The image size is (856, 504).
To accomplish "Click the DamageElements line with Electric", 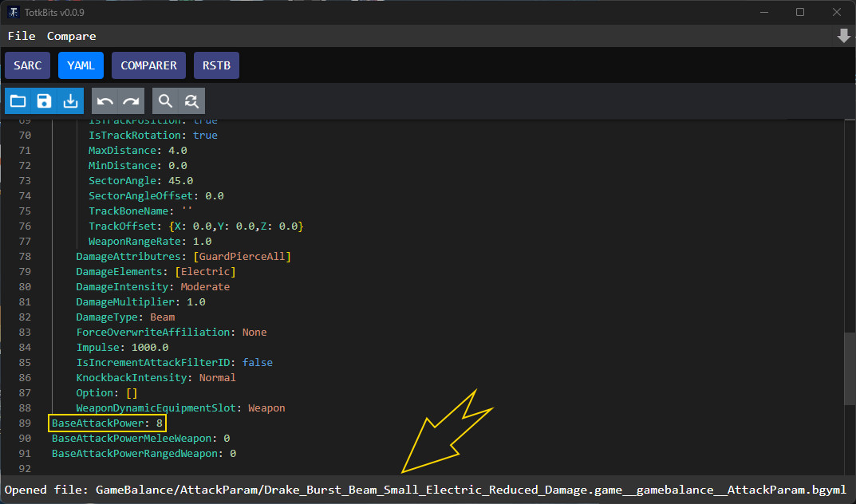I will coord(156,272).
